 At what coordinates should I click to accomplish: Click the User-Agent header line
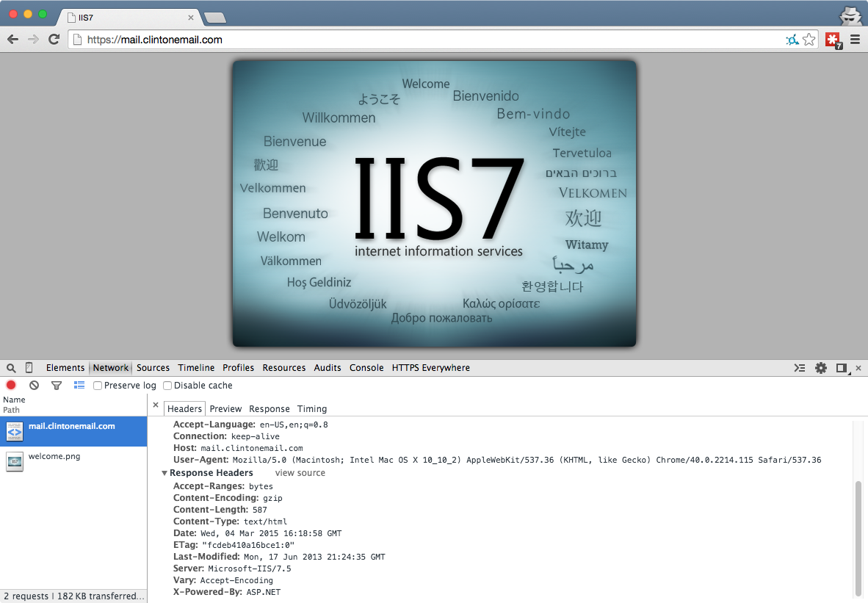pos(497,460)
